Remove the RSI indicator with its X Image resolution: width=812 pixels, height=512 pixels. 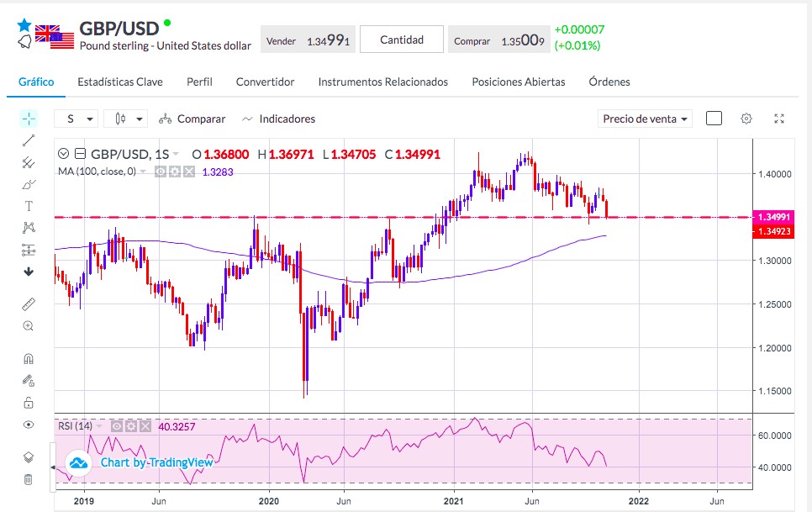tap(145, 426)
